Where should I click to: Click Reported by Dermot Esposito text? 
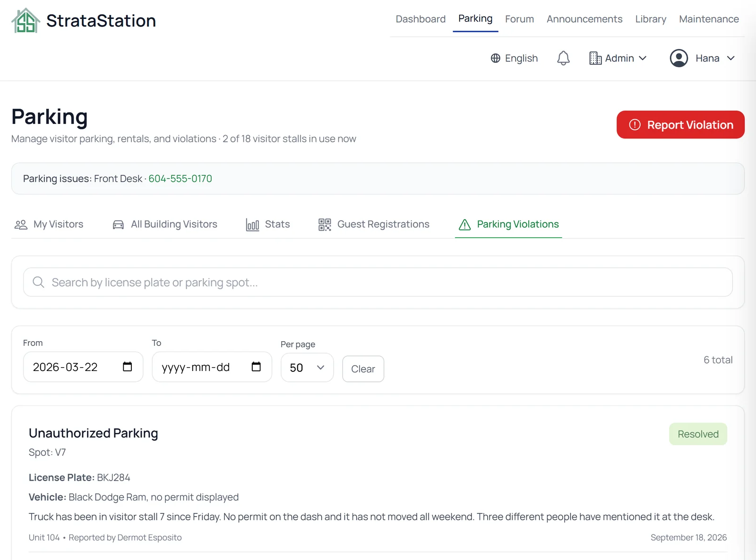click(125, 537)
